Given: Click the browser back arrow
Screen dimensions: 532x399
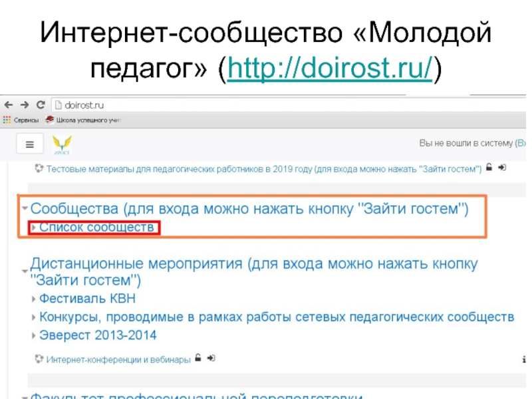Looking at the screenshot, I should pos(8,104).
